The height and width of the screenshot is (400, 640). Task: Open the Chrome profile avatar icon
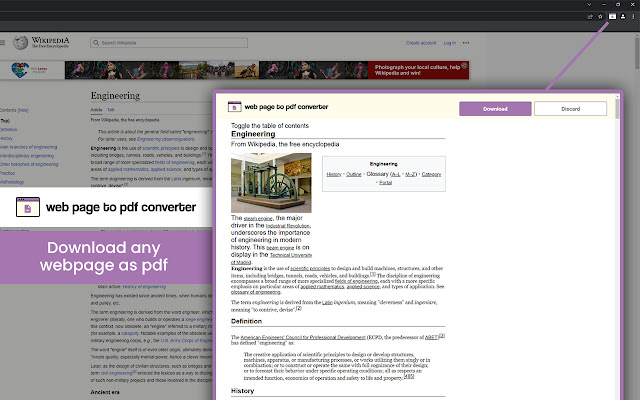pyautogui.click(x=623, y=17)
